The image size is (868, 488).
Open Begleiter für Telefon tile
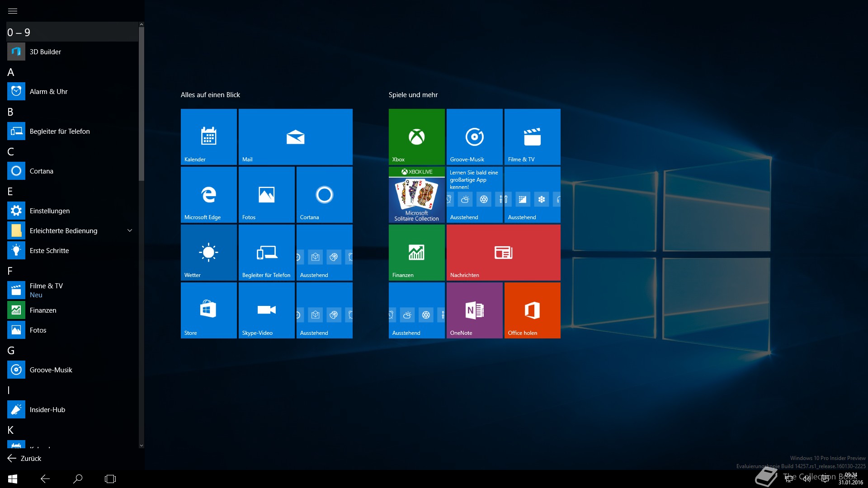(x=267, y=253)
